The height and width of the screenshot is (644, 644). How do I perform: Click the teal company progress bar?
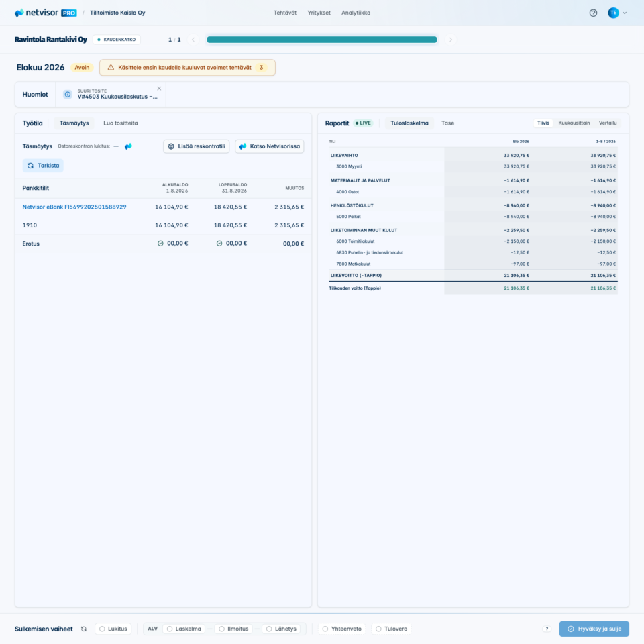321,40
